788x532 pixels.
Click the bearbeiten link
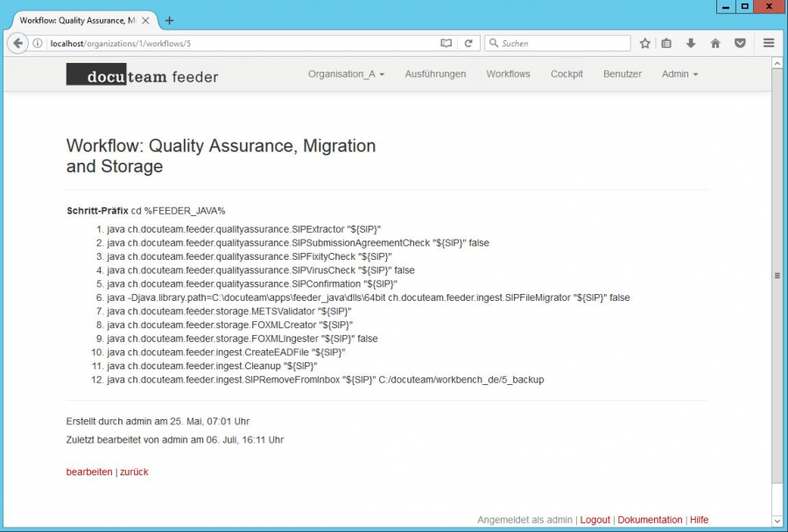87,472
